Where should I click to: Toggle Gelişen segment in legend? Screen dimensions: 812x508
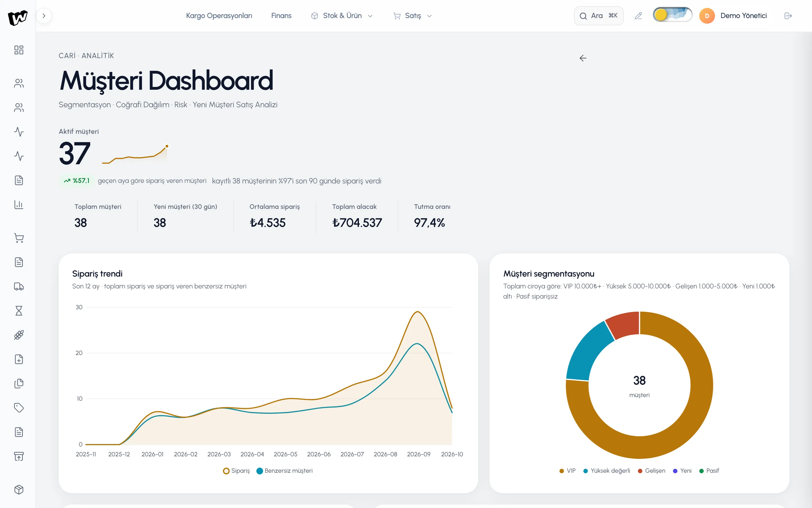pos(651,471)
